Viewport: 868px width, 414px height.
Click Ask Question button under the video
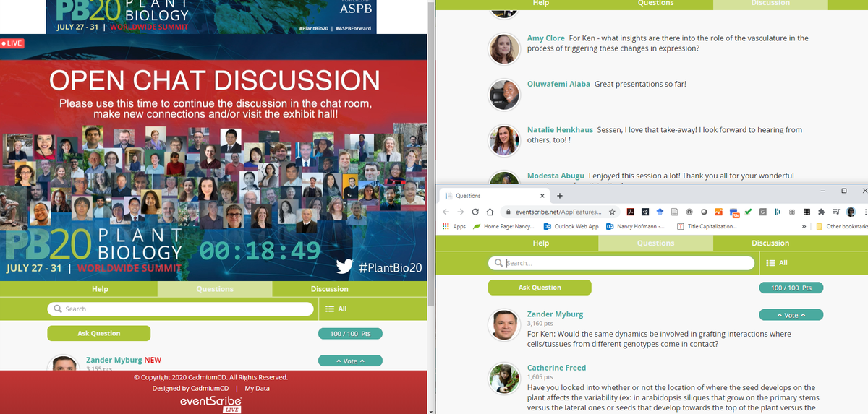pos(99,333)
